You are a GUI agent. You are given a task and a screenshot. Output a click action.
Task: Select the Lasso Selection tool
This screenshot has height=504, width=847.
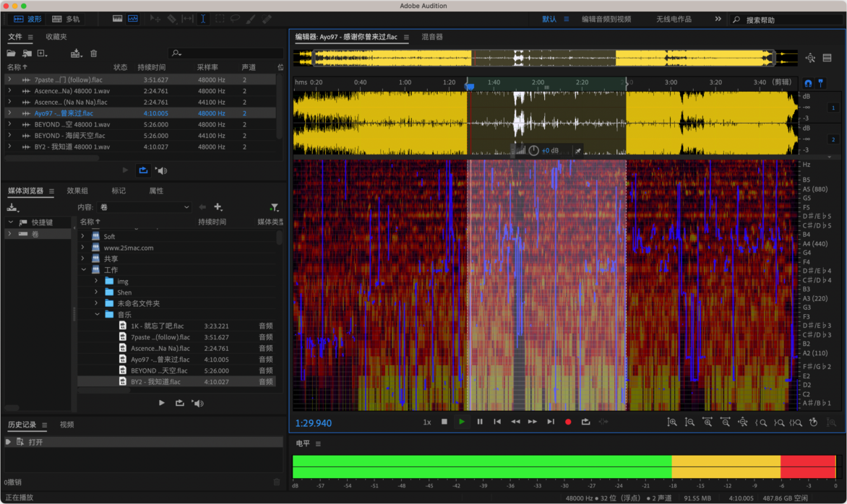pyautogui.click(x=235, y=19)
